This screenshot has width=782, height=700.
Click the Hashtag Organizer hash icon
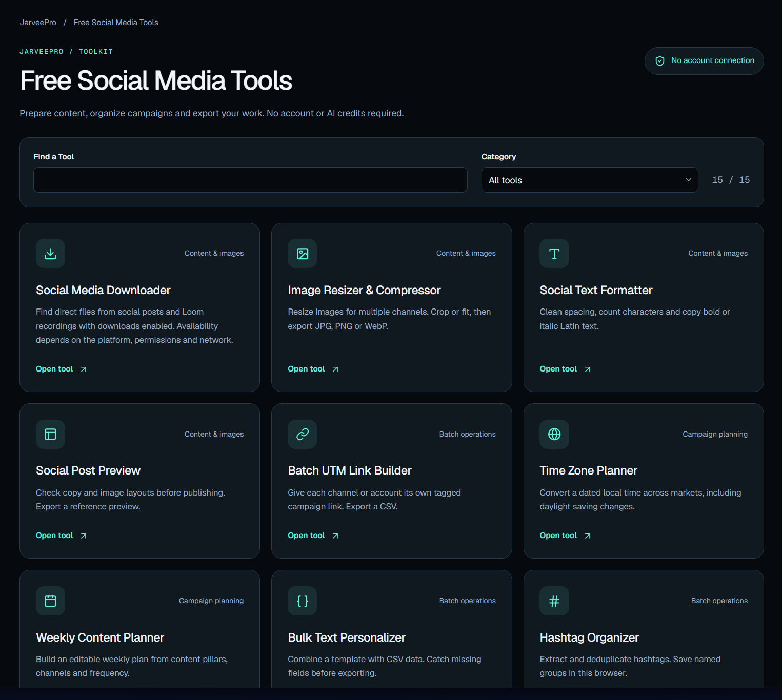554,601
